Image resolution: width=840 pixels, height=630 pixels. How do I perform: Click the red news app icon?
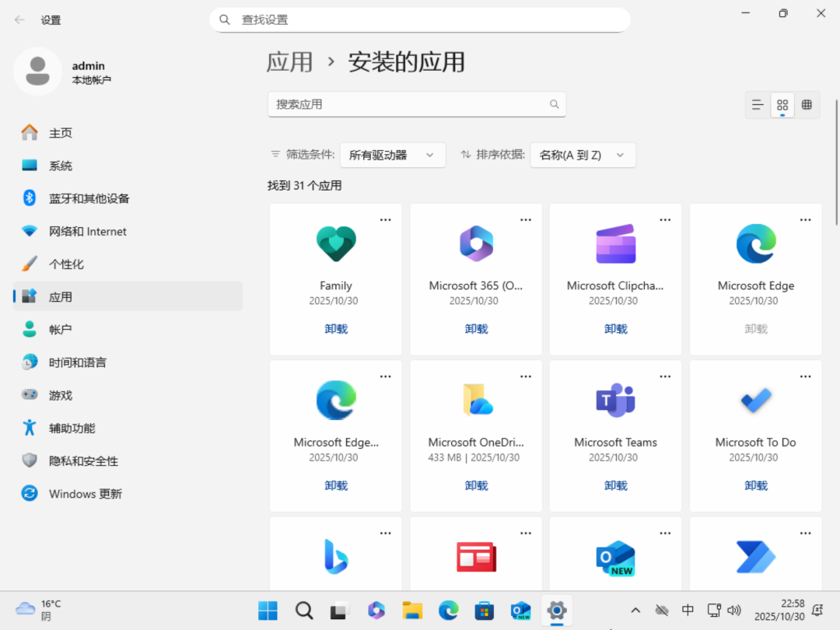[x=476, y=557]
